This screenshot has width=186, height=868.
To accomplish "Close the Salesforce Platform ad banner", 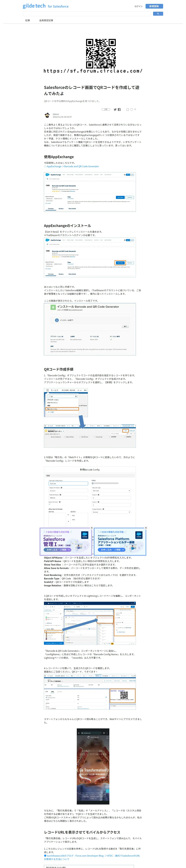I will 146,528.
